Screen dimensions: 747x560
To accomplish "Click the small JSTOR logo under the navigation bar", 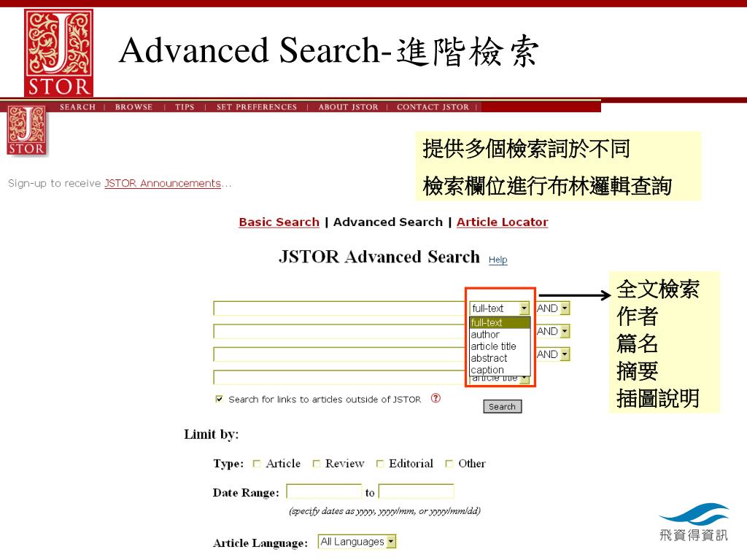I will [27, 131].
